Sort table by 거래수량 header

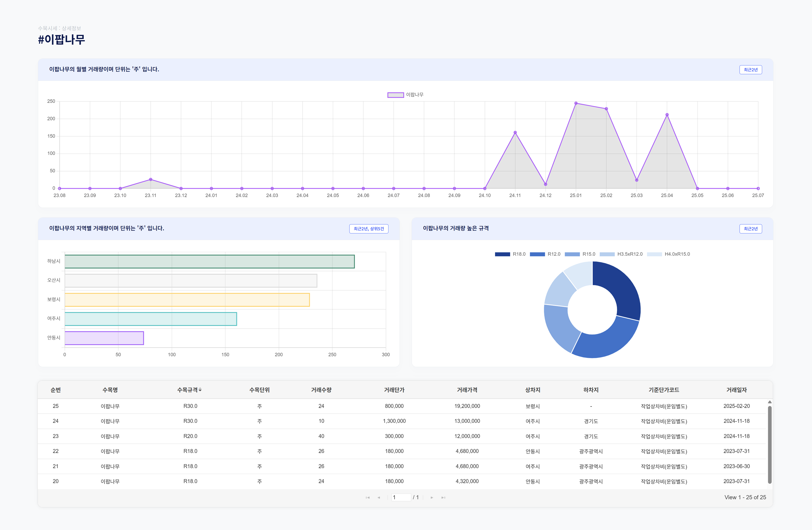click(x=321, y=390)
